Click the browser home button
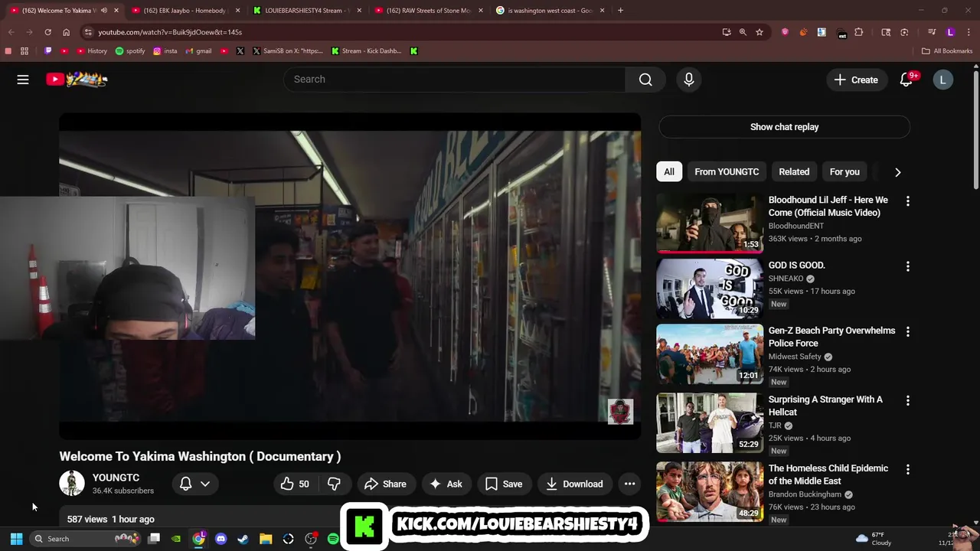The image size is (980, 551). pos(66,32)
